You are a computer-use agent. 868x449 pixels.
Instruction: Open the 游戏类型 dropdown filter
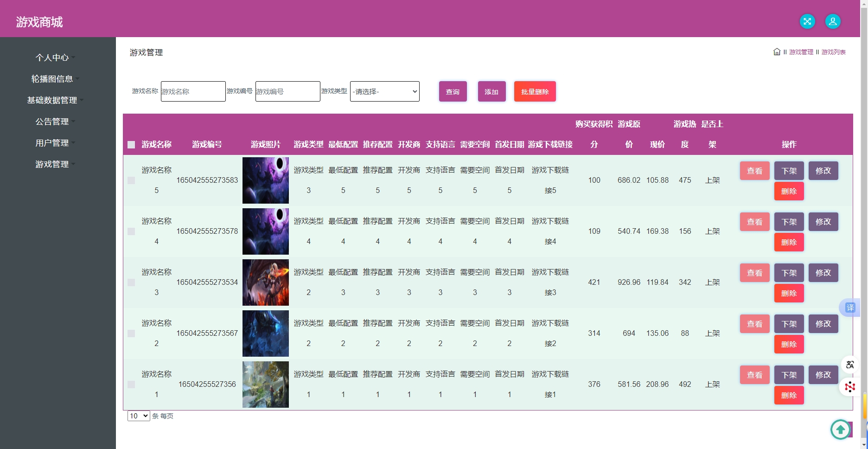pyautogui.click(x=384, y=91)
